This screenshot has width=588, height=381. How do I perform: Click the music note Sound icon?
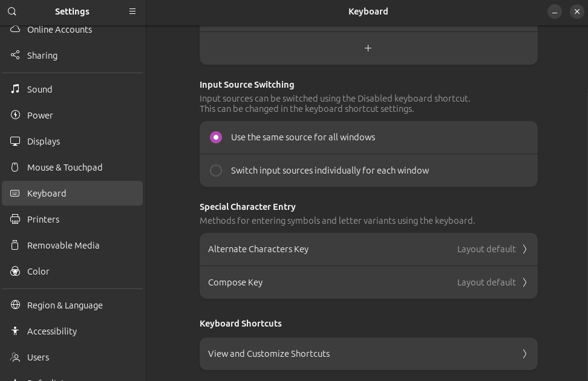pyautogui.click(x=15, y=90)
